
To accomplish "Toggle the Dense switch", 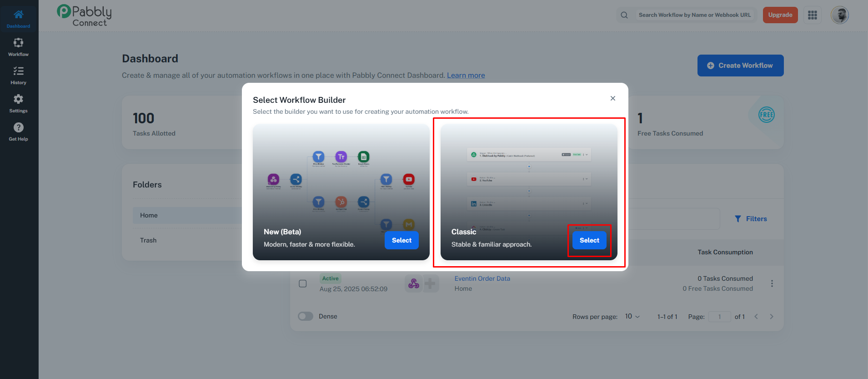I will pos(306,316).
